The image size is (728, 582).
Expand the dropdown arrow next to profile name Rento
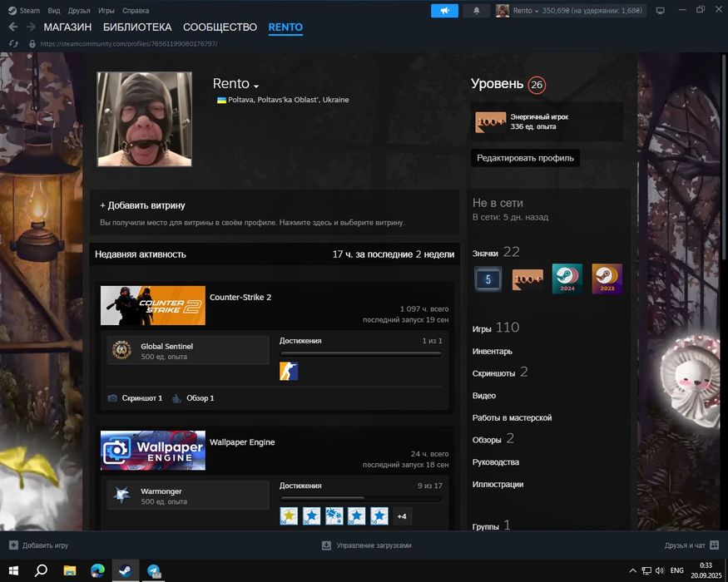pyautogui.click(x=256, y=86)
